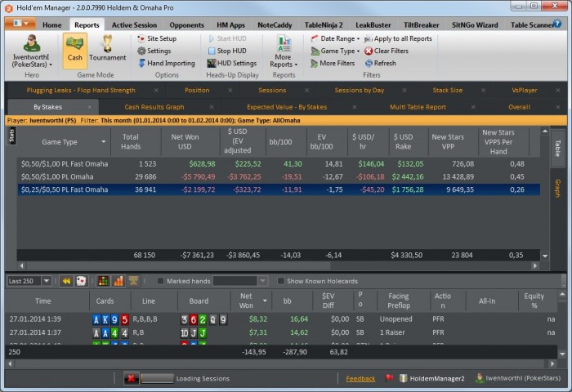Open Cash Results Graph report tab
Viewport: 572px width, 392px height.
pos(154,107)
